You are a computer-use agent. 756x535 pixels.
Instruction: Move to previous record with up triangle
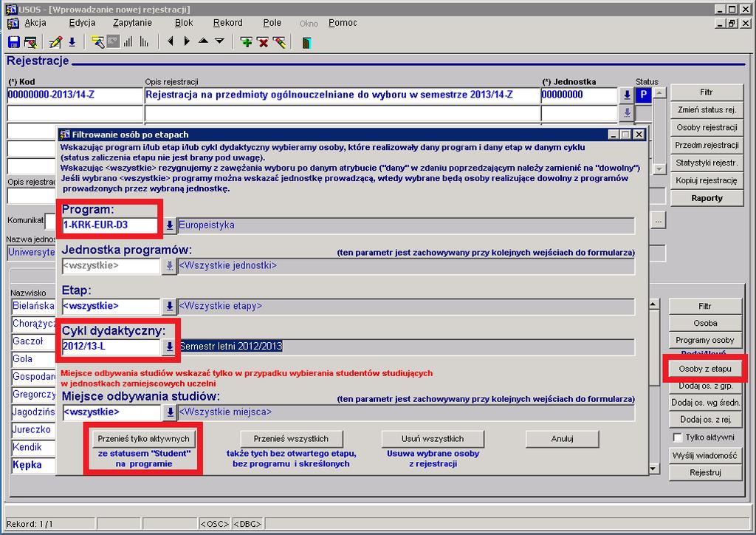click(x=204, y=41)
